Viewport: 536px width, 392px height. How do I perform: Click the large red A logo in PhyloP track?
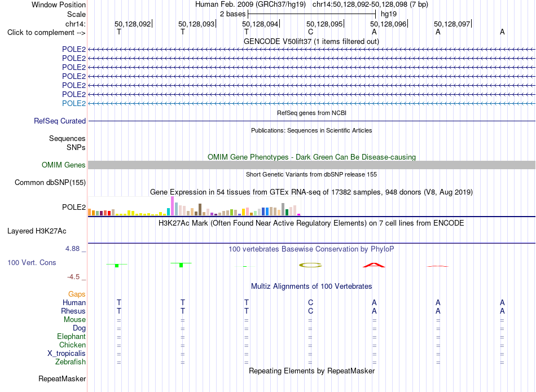point(374,265)
